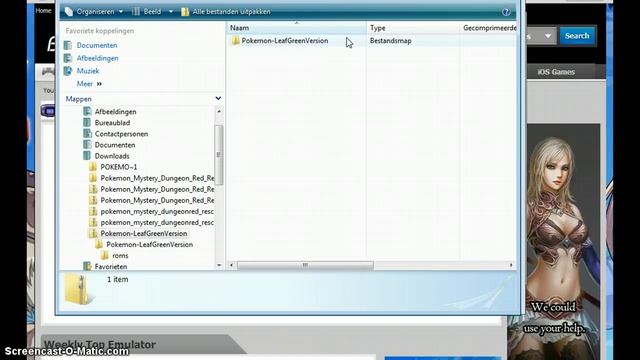The image size is (640, 360).
Task: Select the nested Pokemon-LeafGreenVersion subfolder
Action: click(149, 244)
